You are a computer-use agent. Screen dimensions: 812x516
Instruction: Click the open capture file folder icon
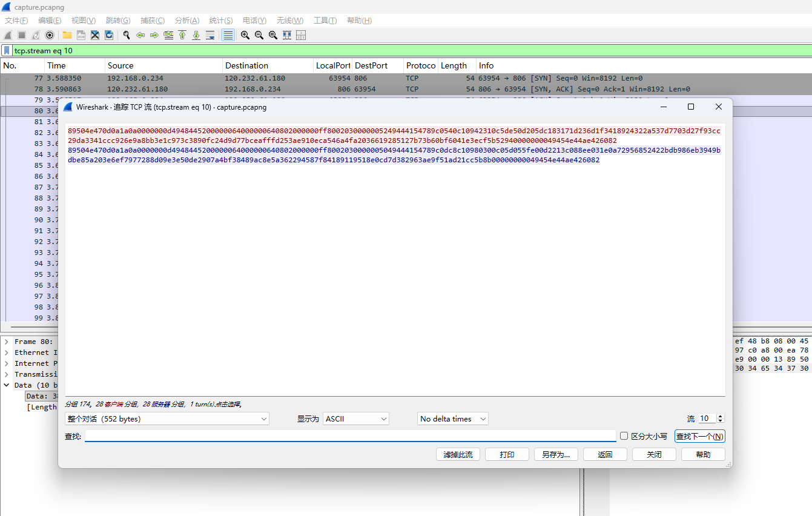point(67,35)
